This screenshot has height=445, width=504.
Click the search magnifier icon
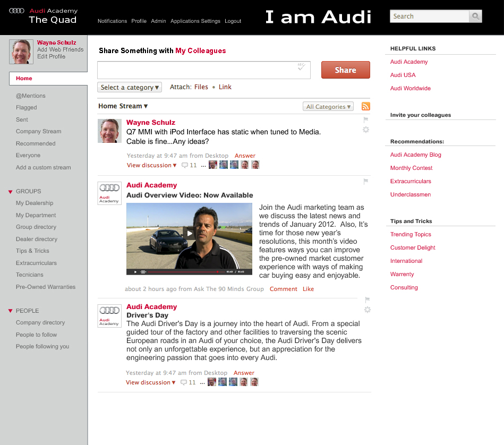475,16
